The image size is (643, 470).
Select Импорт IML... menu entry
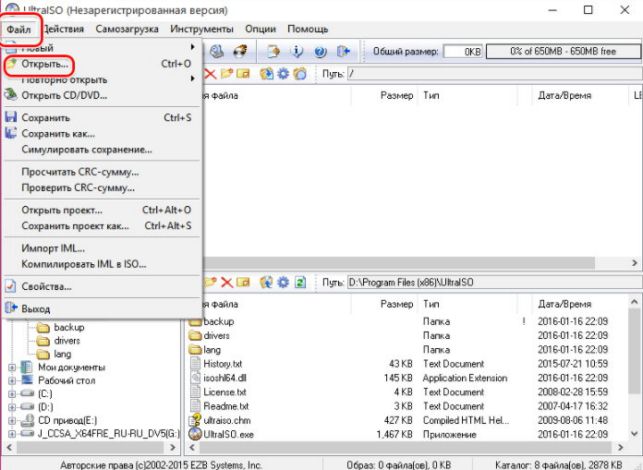pos(102,248)
